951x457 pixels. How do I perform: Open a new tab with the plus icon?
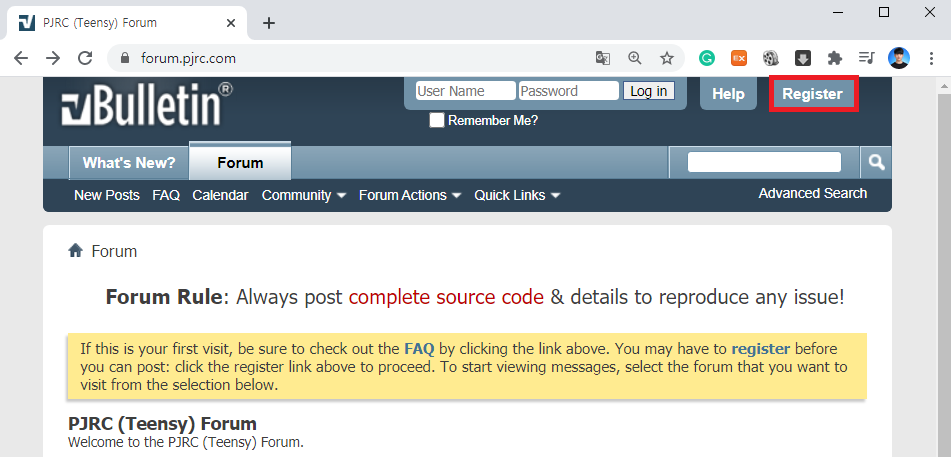pos(269,23)
